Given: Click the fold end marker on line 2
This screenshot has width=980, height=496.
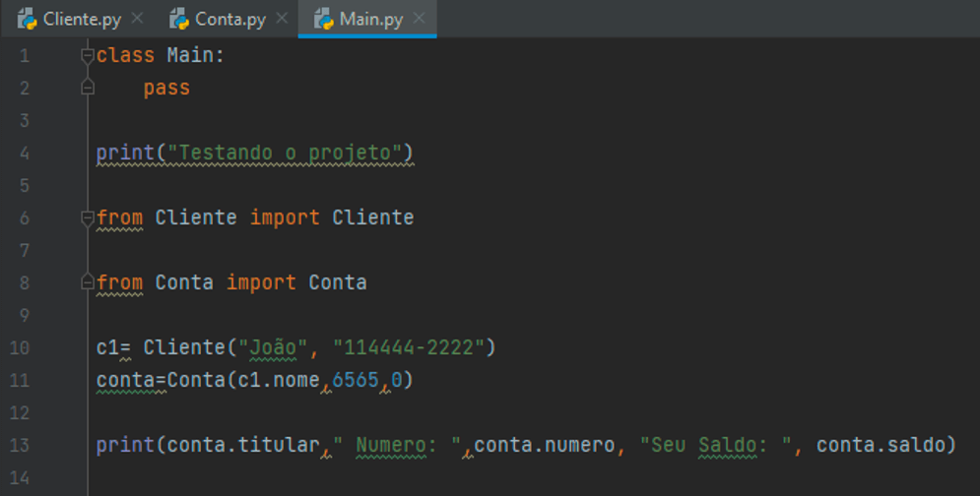Looking at the screenshot, I should point(88,88).
